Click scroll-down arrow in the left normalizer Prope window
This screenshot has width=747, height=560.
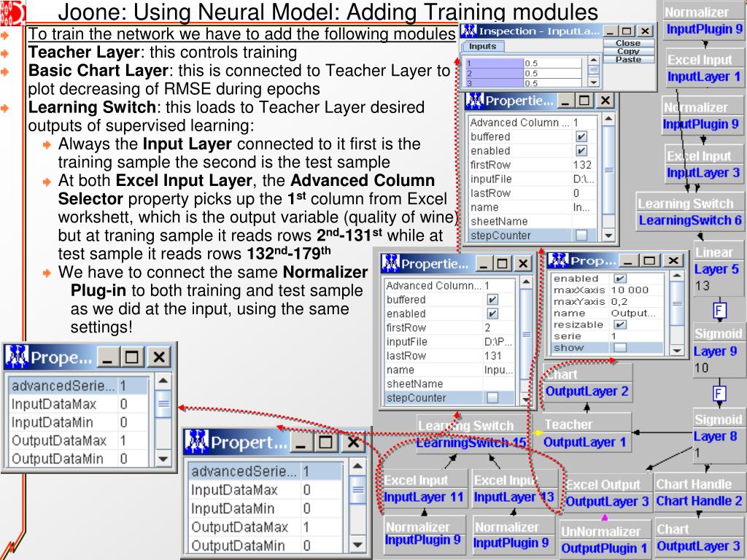pos(163,459)
